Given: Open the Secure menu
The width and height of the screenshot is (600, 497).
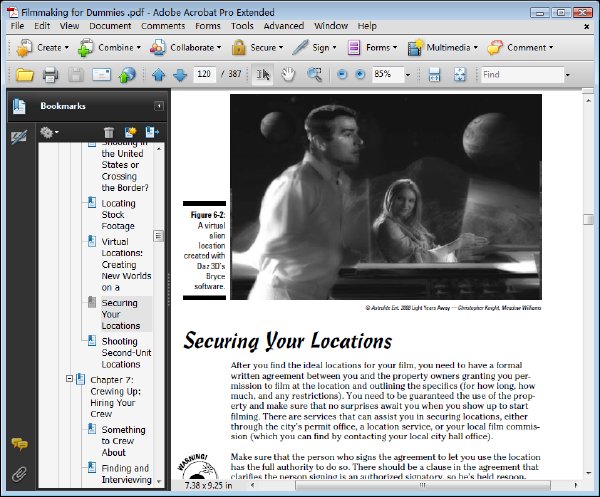Looking at the screenshot, I should [257, 48].
